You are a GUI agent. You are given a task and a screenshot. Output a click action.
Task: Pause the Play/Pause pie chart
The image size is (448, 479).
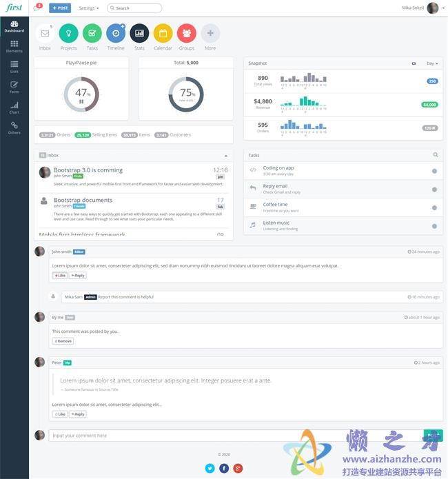pos(81,101)
